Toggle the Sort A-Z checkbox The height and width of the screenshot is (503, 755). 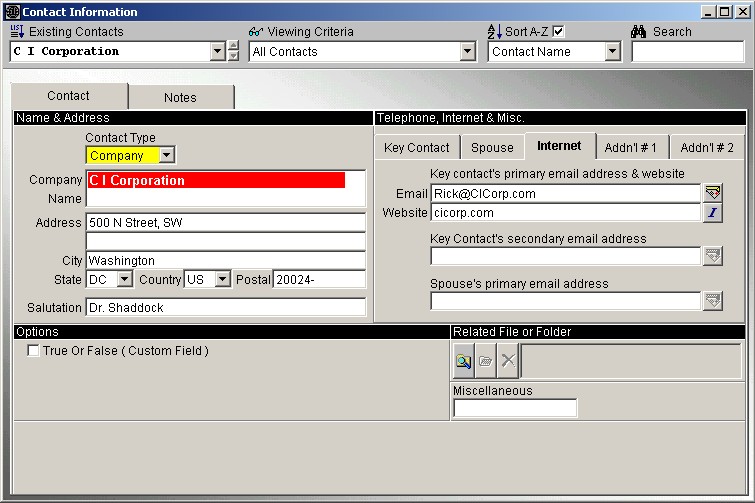(558, 32)
